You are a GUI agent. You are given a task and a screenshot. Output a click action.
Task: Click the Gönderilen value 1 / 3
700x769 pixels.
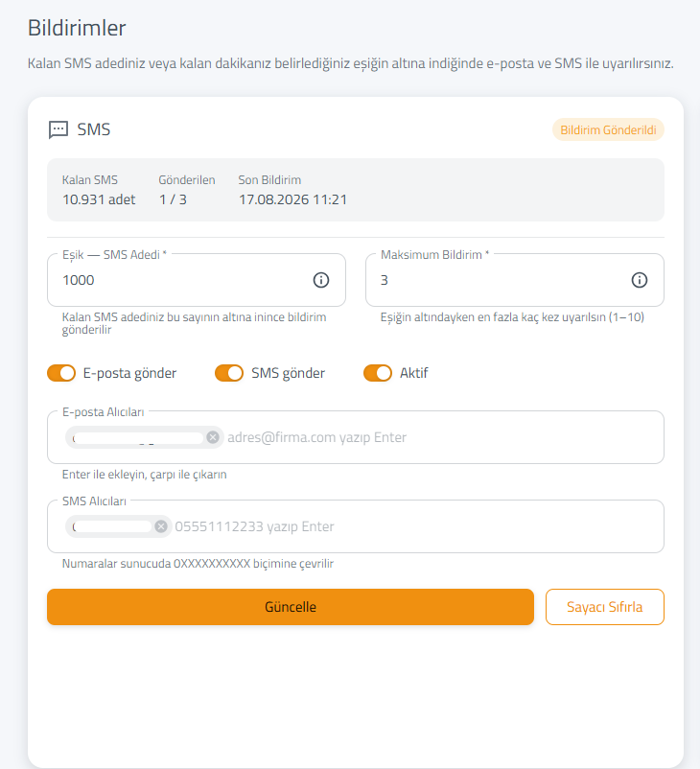click(x=173, y=199)
